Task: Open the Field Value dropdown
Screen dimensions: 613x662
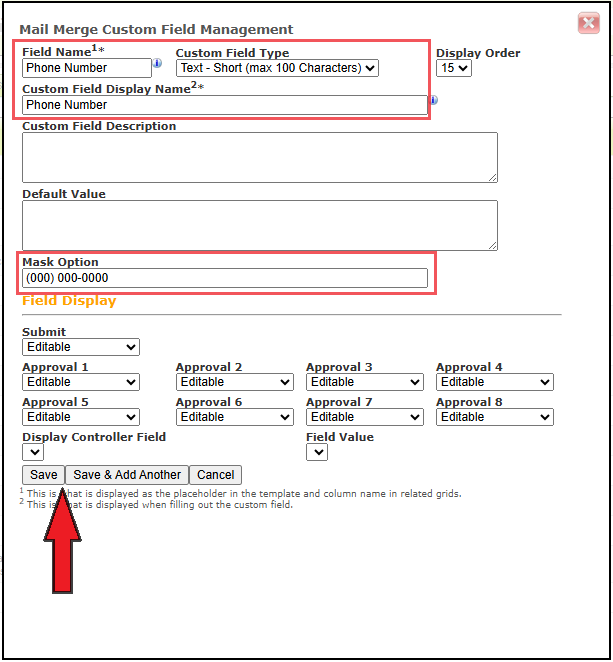Action: pyautogui.click(x=317, y=452)
